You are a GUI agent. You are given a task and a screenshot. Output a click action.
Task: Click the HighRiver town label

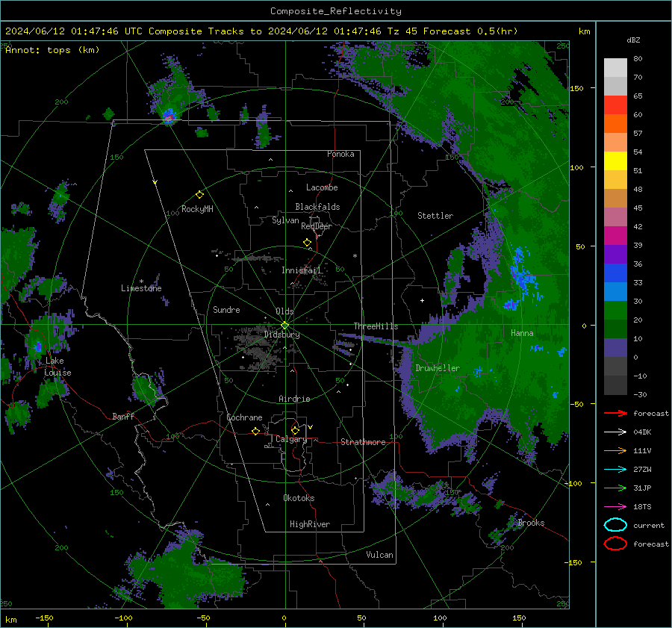pos(310,524)
